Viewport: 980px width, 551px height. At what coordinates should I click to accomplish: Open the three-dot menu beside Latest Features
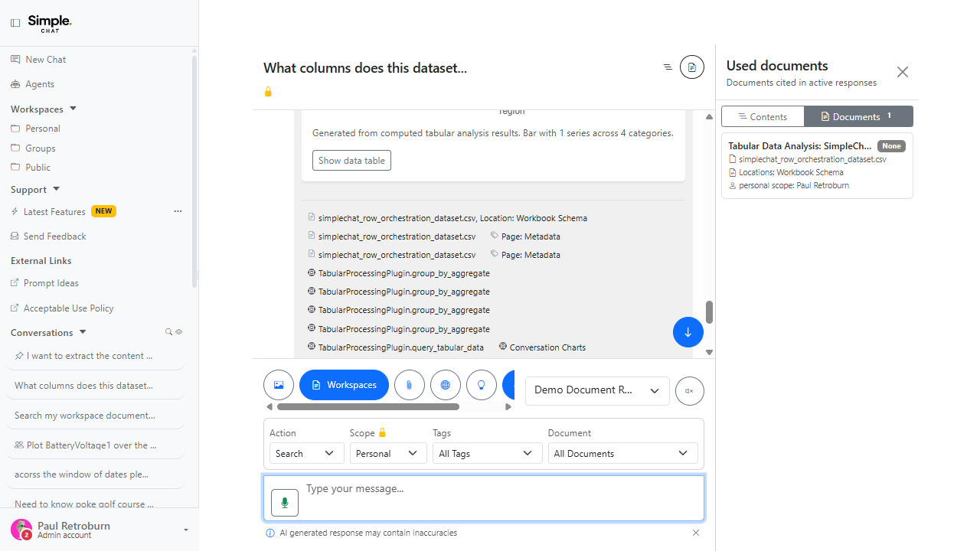[178, 211]
